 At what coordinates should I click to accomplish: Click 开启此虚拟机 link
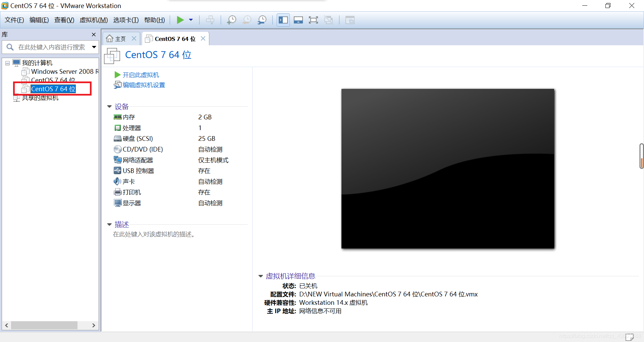[x=141, y=75]
